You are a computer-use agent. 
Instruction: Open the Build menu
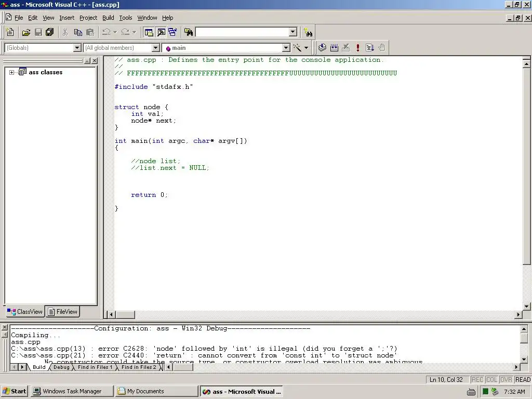pos(108,18)
